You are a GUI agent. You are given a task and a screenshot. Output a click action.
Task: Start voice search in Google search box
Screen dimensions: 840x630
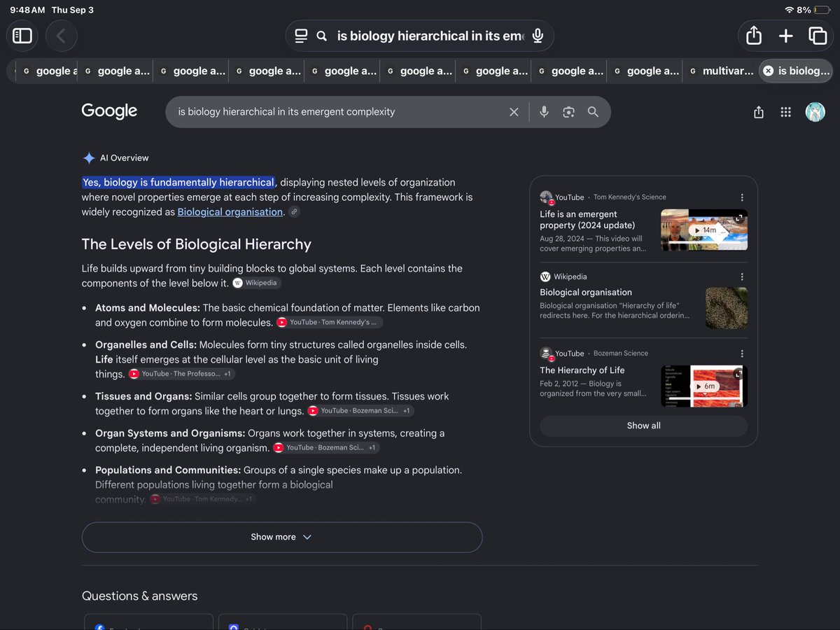544,112
